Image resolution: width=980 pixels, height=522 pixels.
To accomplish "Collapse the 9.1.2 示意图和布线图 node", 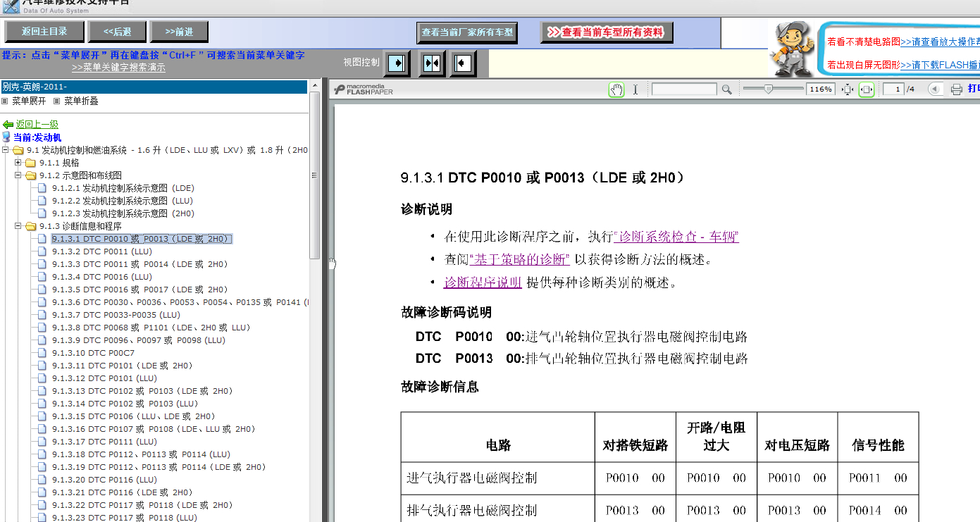I will 18,175.
